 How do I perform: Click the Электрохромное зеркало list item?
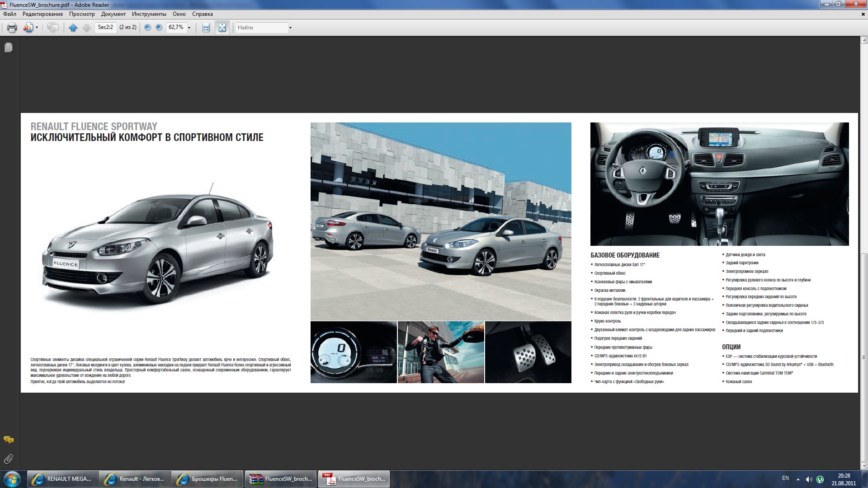click(747, 272)
